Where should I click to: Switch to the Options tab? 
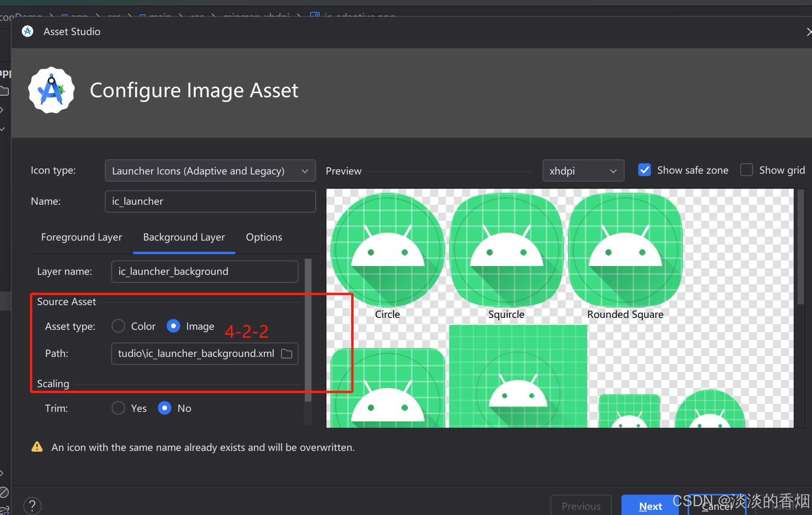pyautogui.click(x=264, y=237)
